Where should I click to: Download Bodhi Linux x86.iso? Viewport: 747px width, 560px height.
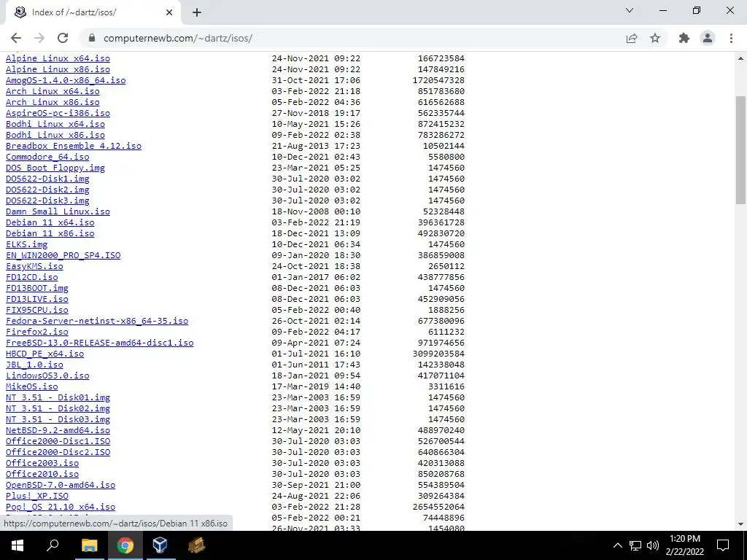pos(55,135)
